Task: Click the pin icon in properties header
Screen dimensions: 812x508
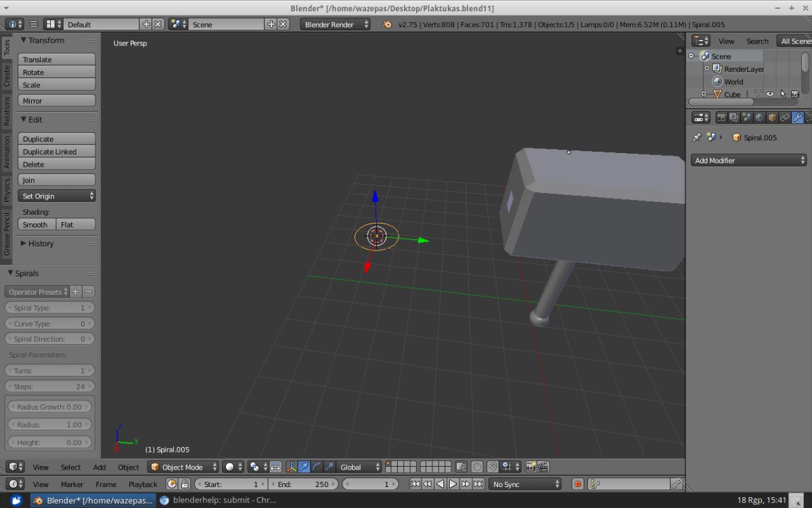Action: click(697, 137)
